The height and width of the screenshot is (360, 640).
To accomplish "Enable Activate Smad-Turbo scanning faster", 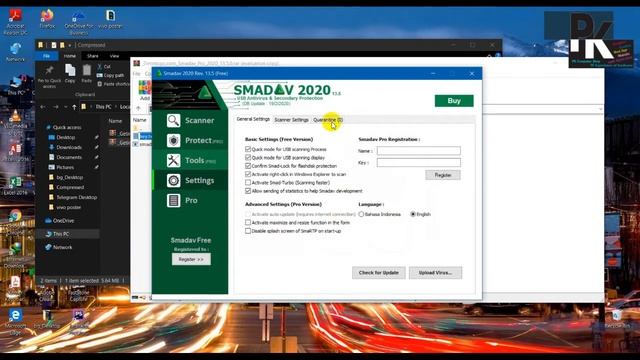I will click(248, 182).
